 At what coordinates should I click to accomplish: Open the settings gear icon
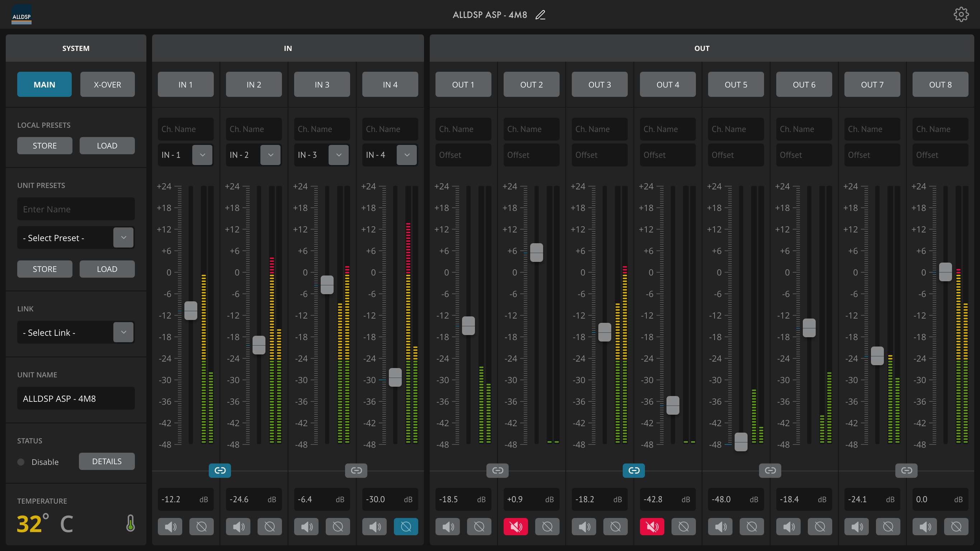(961, 14)
